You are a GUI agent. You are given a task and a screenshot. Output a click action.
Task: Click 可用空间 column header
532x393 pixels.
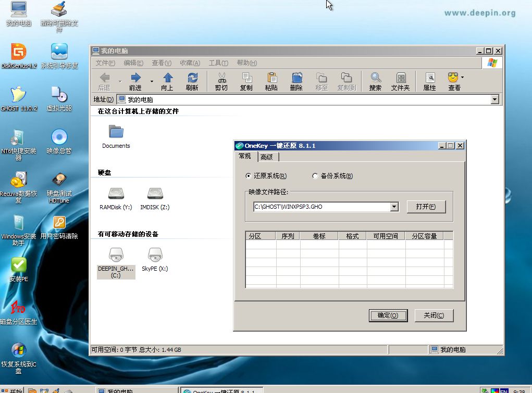click(386, 236)
